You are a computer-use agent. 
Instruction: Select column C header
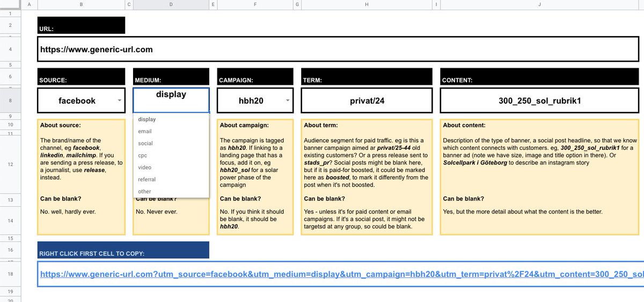coord(129,4)
